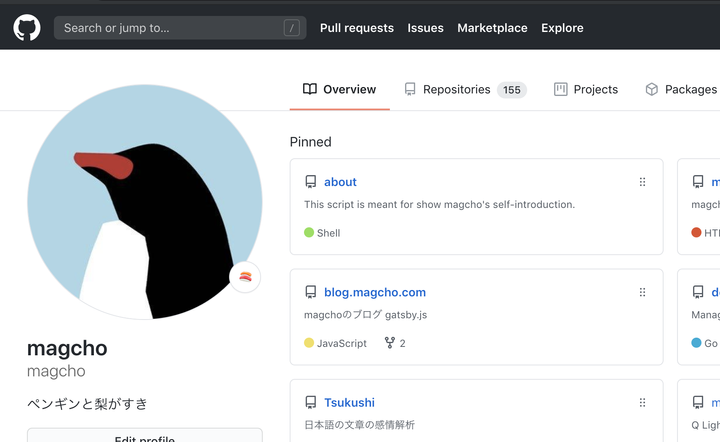The height and width of the screenshot is (442, 720).
Task: Open the 'about' pinned repository link
Action: click(340, 182)
